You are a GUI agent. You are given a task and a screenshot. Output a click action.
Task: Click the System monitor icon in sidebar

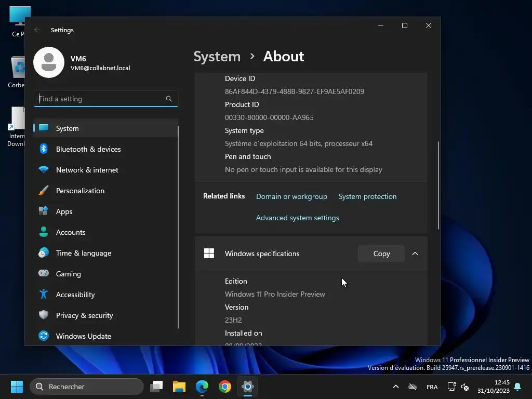pyautogui.click(x=44, y=128)
